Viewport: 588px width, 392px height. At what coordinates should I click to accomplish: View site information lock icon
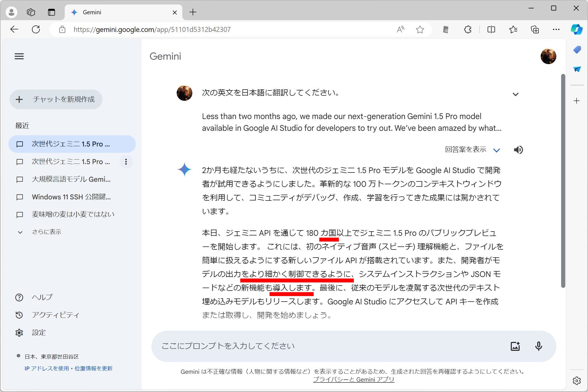[62, 29]
